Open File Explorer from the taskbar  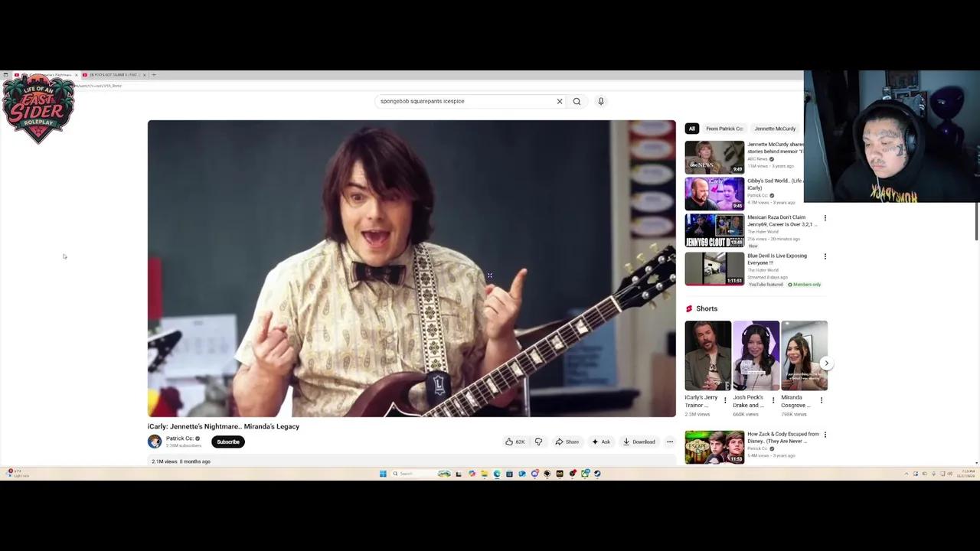[484, 474]
